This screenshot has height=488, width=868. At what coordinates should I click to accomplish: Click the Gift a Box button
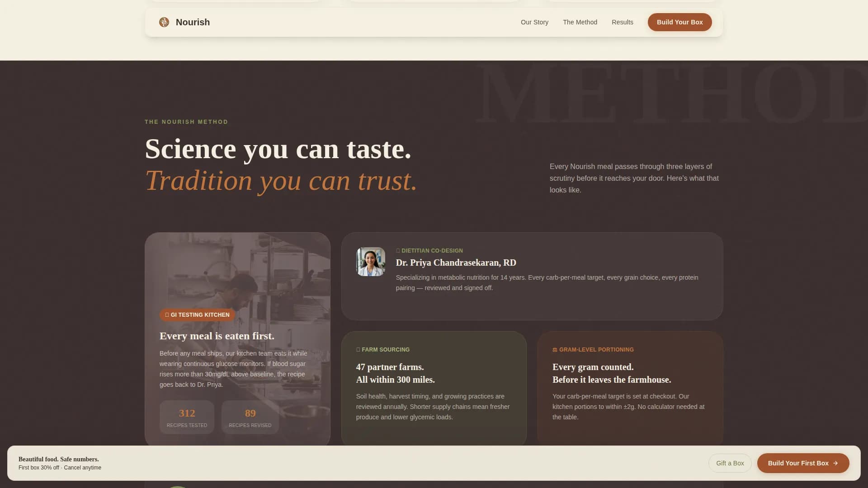[730, 463]
